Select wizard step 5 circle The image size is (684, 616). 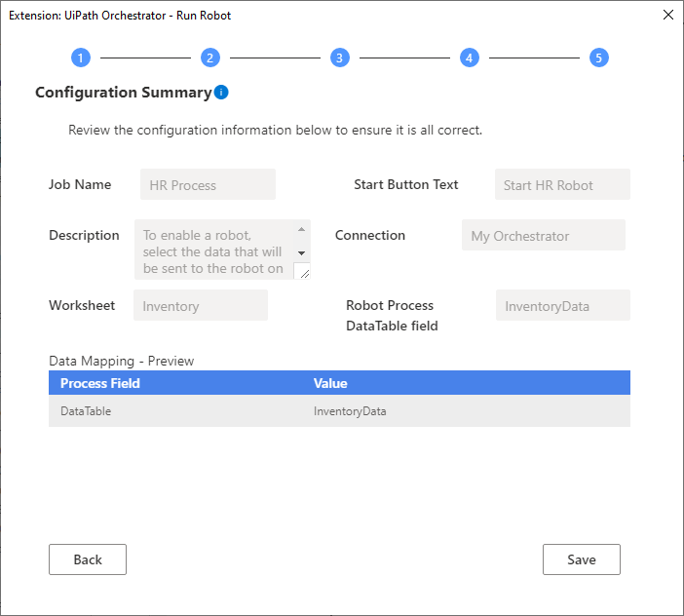599,58
